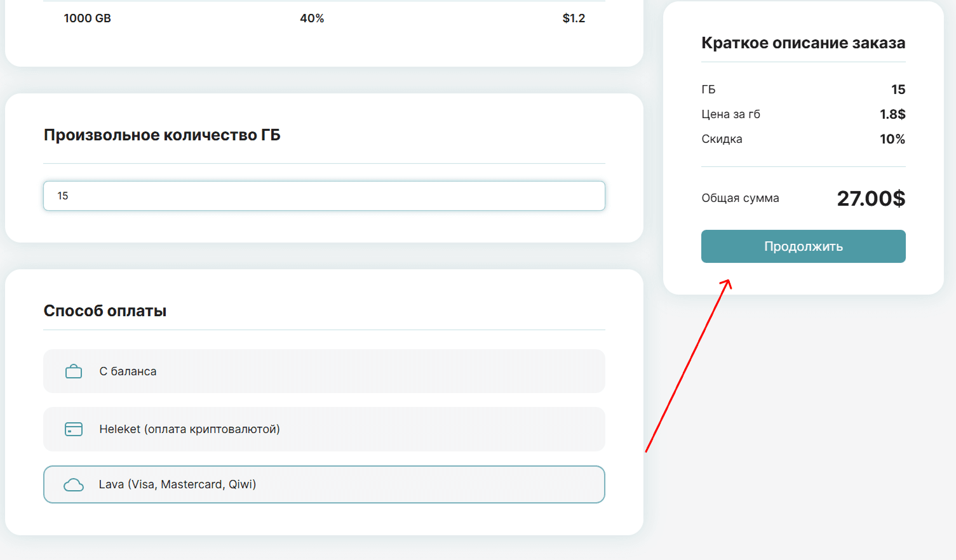Click the $1.2 price cell
Screen dimensions: 956x560
[x=574, y=18]
